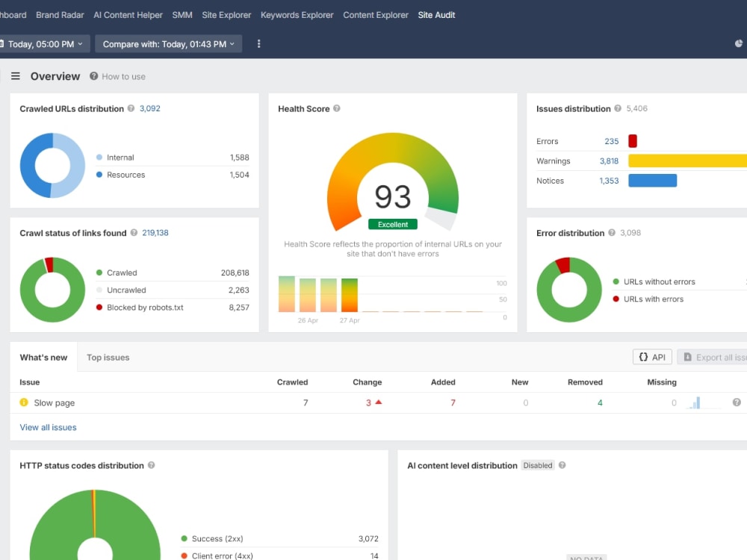Click the Change column header
This screenshot has width=747, height=560.
368,382
